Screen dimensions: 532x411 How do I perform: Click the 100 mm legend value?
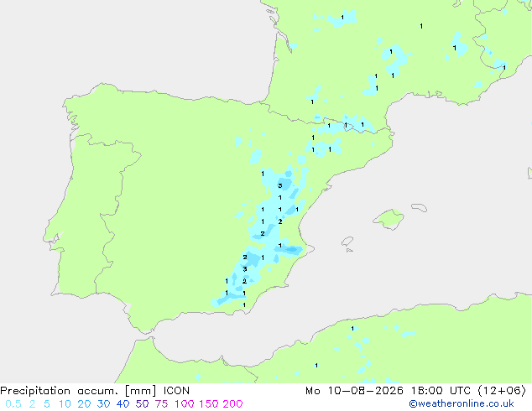[185, 404]
